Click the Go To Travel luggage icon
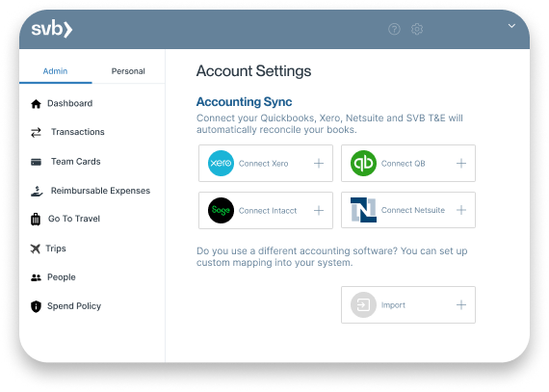Screen dimensions: 549x392 coord(36,220)
